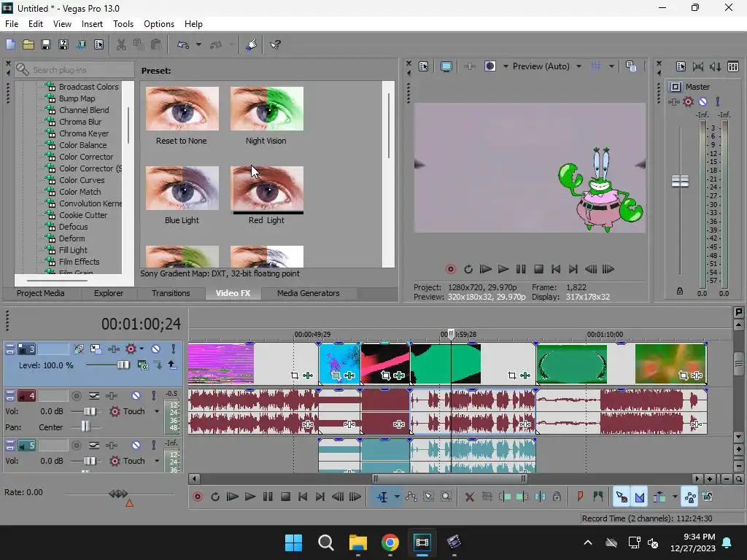Click the Insert Marker orange flag icon
The height and width of the screenshot is (560, 747).
pos(580,497)
